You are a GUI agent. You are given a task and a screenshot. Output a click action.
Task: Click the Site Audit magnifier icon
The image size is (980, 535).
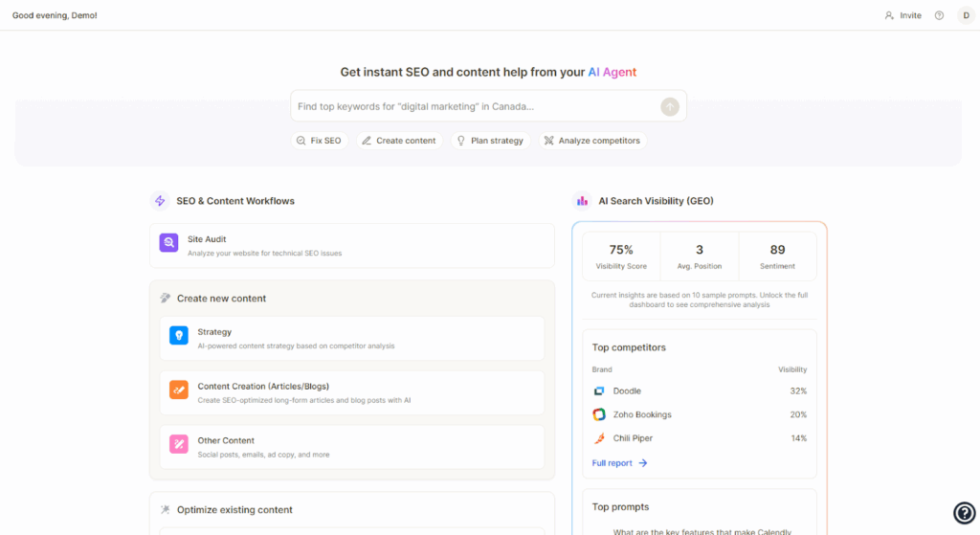pyautogui.click(x=168, y=243)
